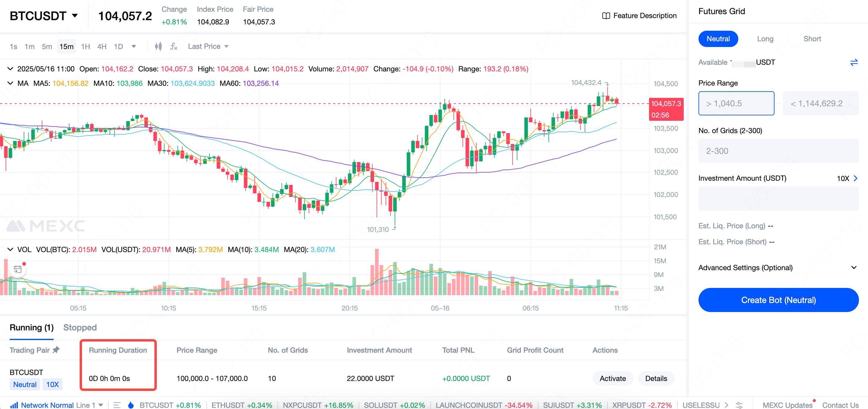Focus the No. of Grids input field
Screen dimensions: 868x409
[x=778, y=151]
